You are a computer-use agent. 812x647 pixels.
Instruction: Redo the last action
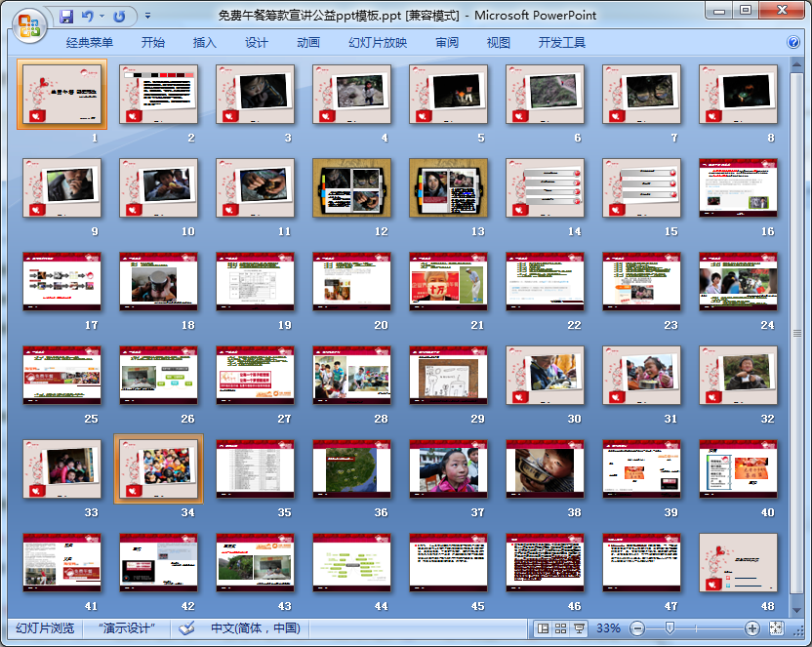click(x=119, y=17)
